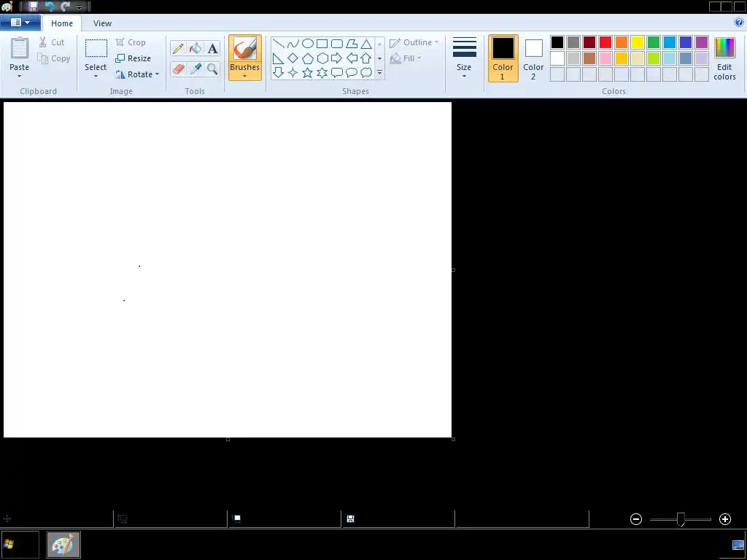Choose the Six-point star shape
Screen dimensions: 747x560
[322, 73]
